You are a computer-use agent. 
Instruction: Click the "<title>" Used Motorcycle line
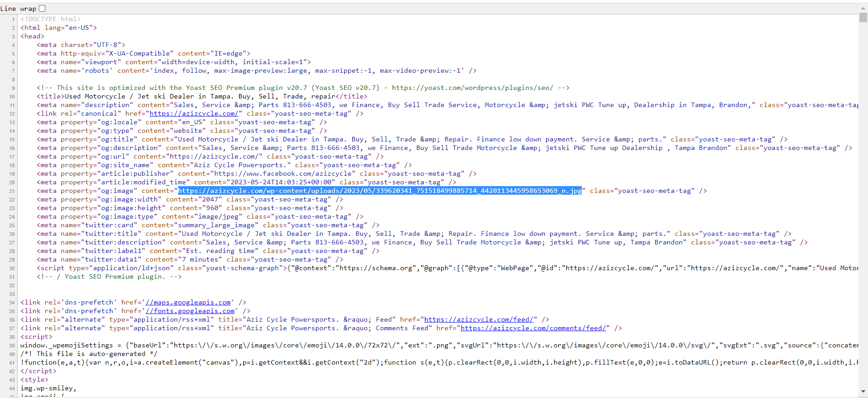(202, 96)
